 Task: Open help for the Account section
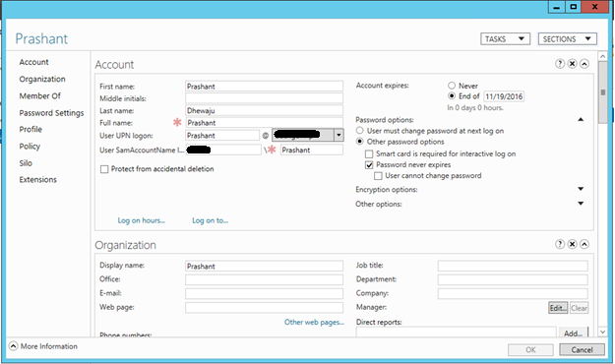tap(560, 64)
